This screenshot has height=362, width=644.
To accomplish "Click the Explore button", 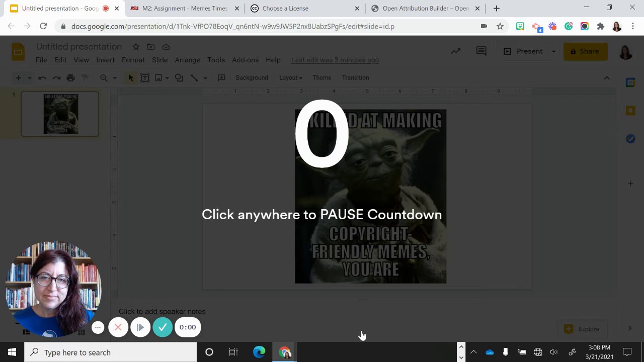I will tap(583, 329).
